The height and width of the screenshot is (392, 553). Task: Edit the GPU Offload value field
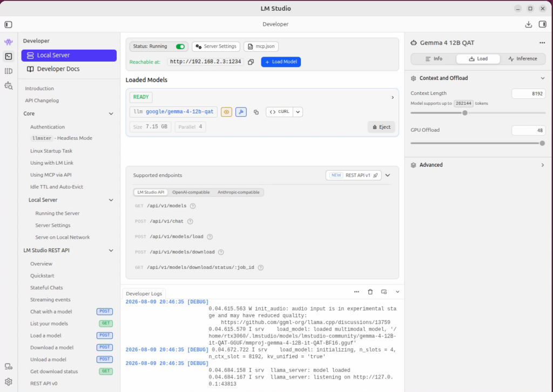click(x=528, y=131)
